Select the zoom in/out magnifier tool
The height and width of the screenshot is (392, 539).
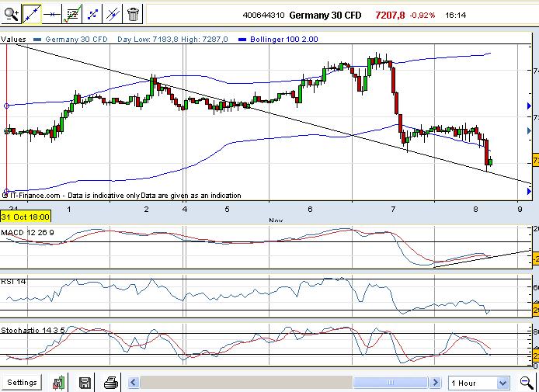(x=11, y=15)
